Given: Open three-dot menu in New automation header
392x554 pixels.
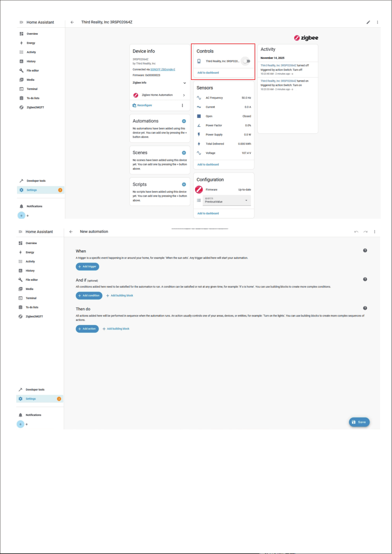Looking at the screenshot, I should [x=375, y=232].
